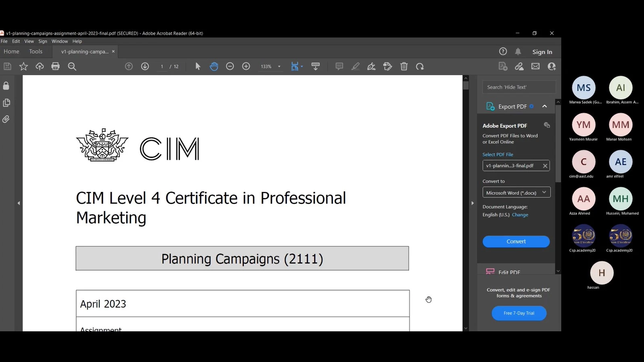Go to previous page arrow

(x=129, y=66)
